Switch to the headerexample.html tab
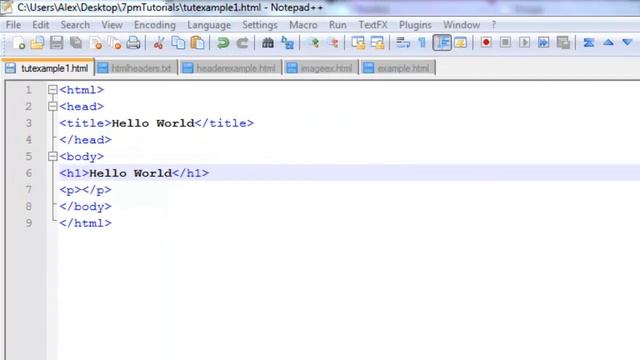Viewport: 640px width, 360px height. [x=230, y=68]
